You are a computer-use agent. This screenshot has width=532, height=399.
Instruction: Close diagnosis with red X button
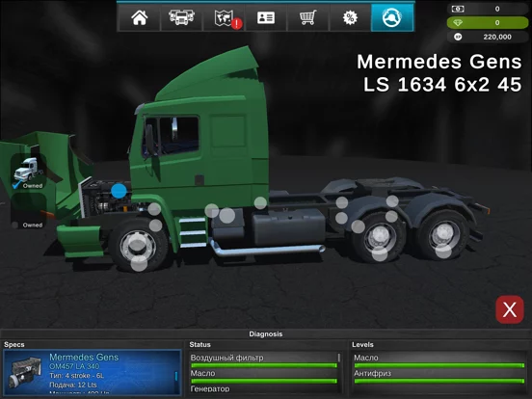[510, 309]
